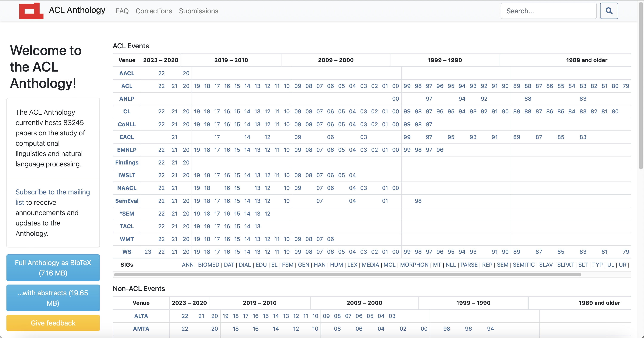Open the SemEval venue page

(x=127, y=201)
